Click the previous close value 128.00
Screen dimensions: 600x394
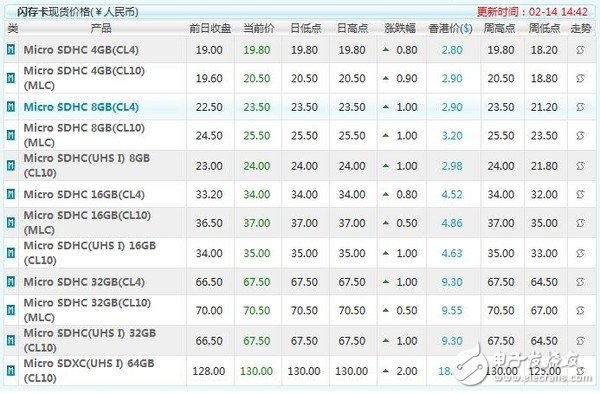click(209, 371)
